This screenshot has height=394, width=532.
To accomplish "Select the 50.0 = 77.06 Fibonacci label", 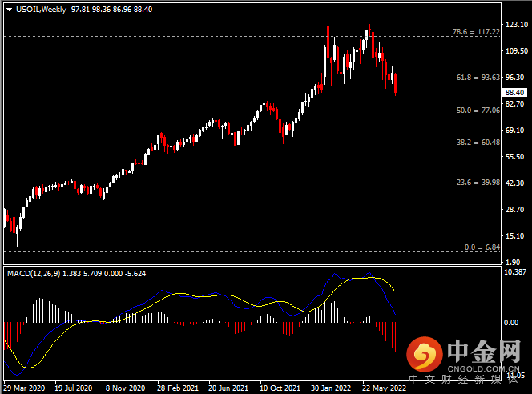I will (x=479, y=111).
